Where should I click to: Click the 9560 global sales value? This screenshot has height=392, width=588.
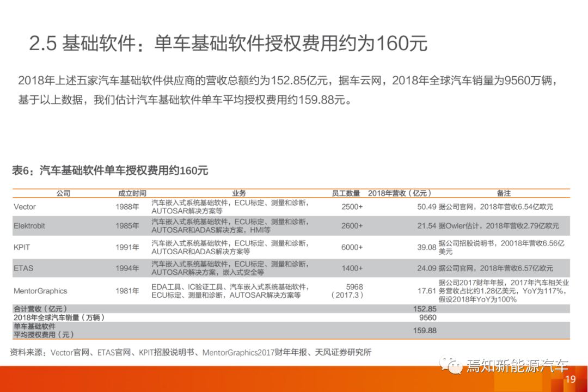(x=427, y=317)
